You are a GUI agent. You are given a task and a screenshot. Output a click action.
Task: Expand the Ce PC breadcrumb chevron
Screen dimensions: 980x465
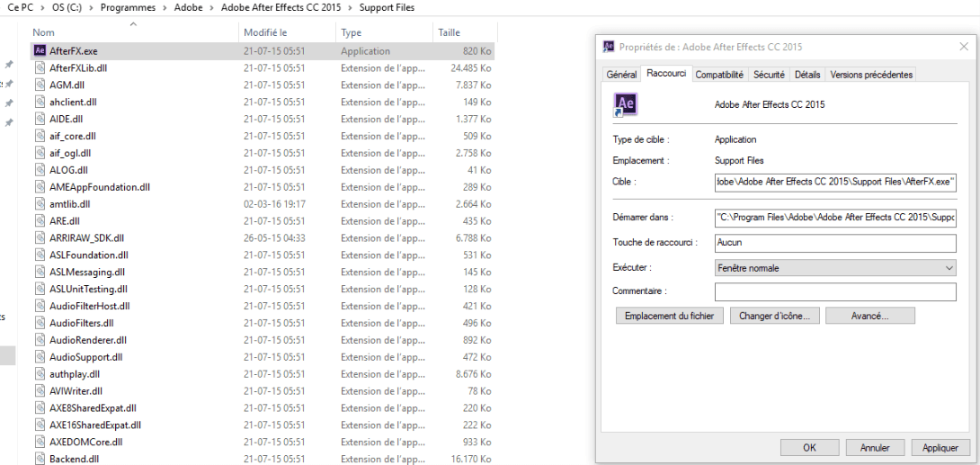42,7
